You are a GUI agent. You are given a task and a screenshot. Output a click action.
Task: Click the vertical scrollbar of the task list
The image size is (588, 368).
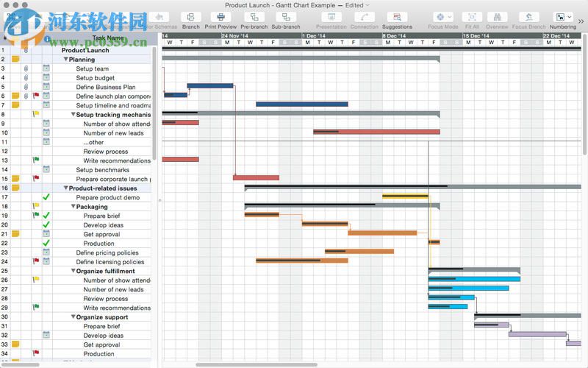(154, 103)
